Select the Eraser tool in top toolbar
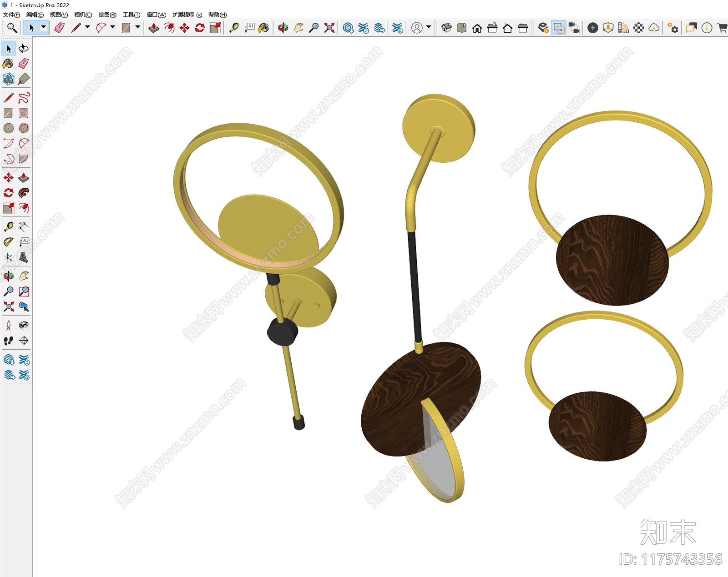Image resolution: width=728 pixels, height=577 pixels. point(59,28)
